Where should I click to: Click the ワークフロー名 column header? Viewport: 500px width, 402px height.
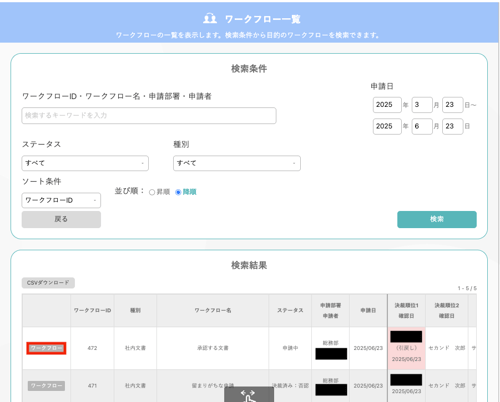point(213,310)
